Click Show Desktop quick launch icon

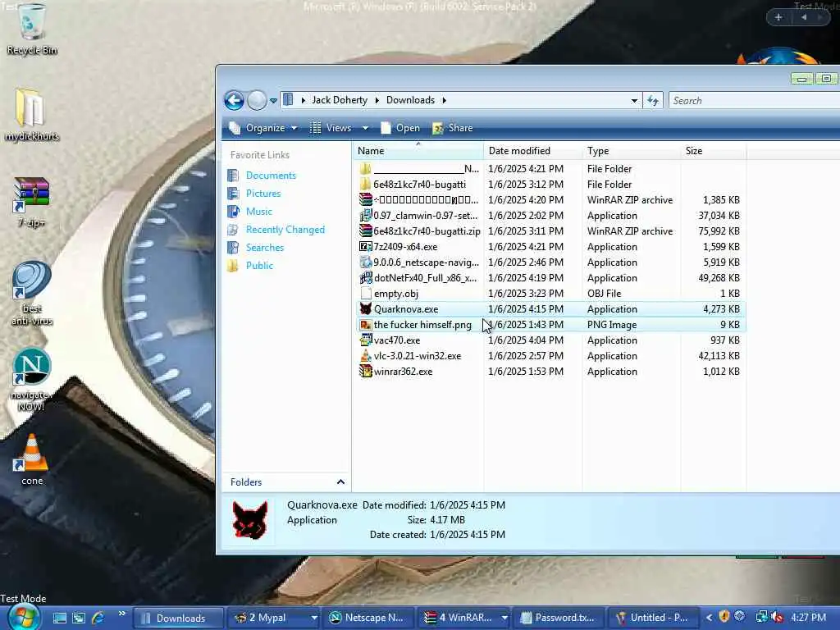click(x=59, y=618)
